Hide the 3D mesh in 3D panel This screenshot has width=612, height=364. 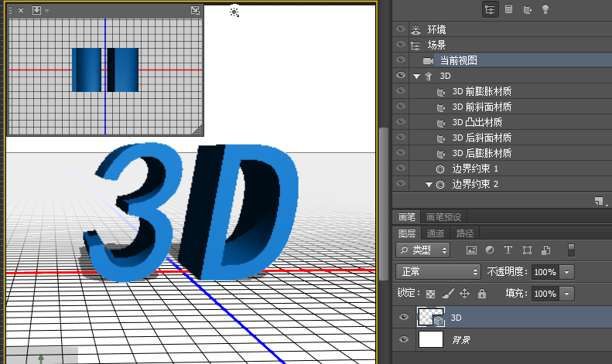(401, 75)
